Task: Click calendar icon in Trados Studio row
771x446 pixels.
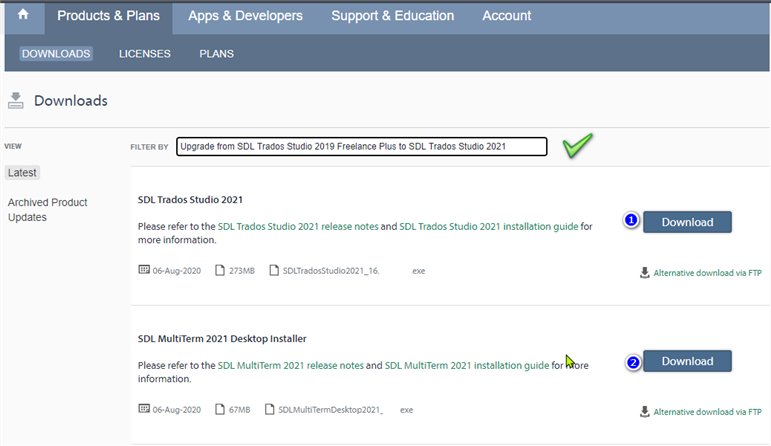Action: tap(144, 270)
